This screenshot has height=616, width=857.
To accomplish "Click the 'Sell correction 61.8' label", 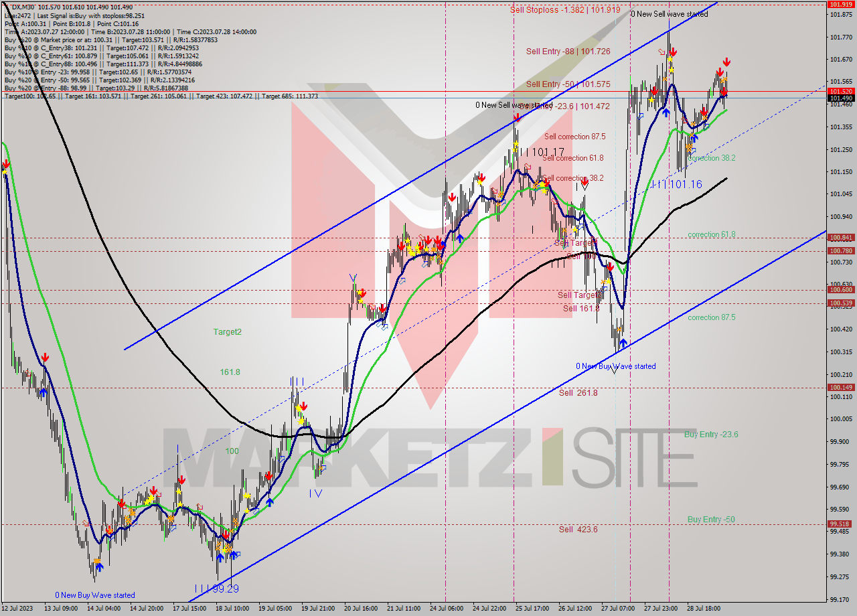I will pyautogui.click(x=572, y=158).
